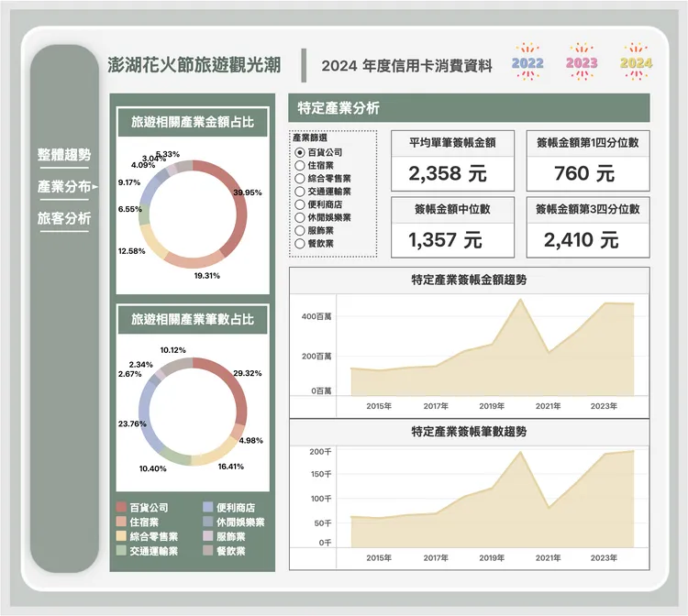Viewport: 688px width, 616px height.
Task: Select the 休閒娛樂業 industry radio button
Action: pos(300,217)
